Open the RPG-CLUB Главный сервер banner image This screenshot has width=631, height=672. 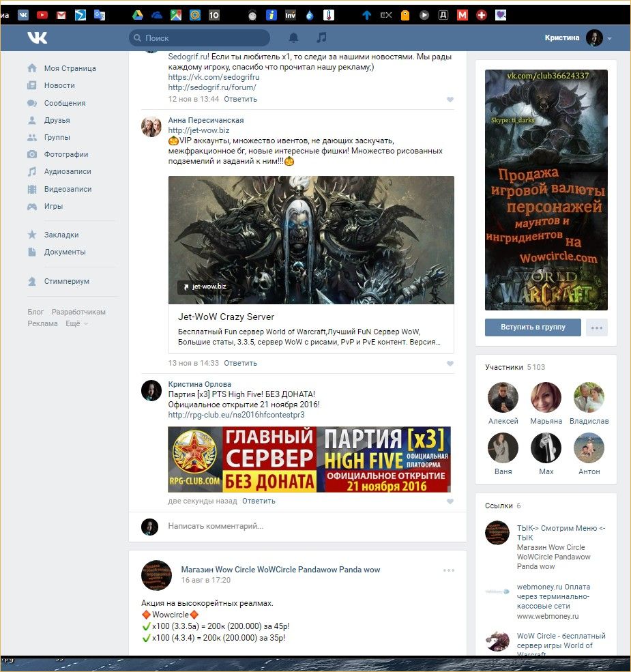309,459
